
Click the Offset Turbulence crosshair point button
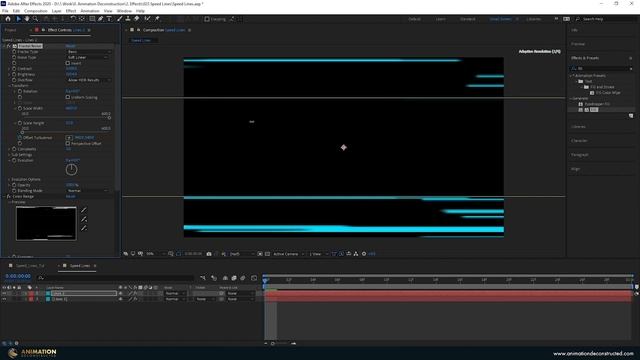(x=69, y=138)
